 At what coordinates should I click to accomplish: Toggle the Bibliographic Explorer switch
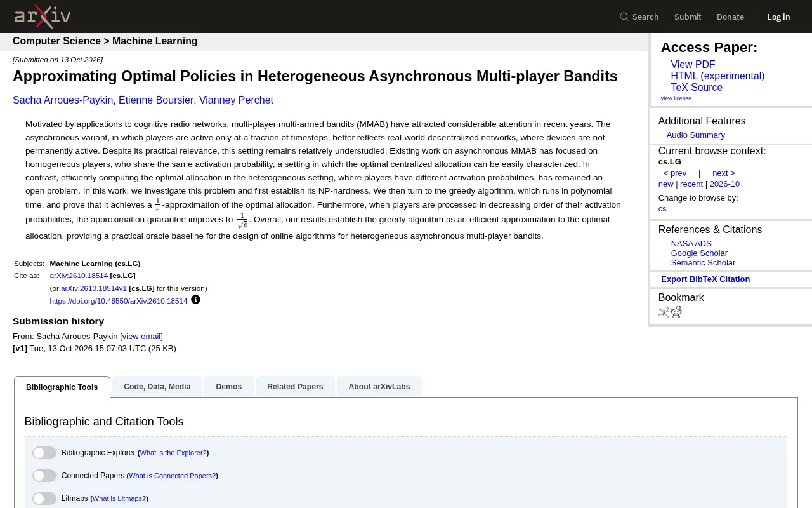(44, 453)
